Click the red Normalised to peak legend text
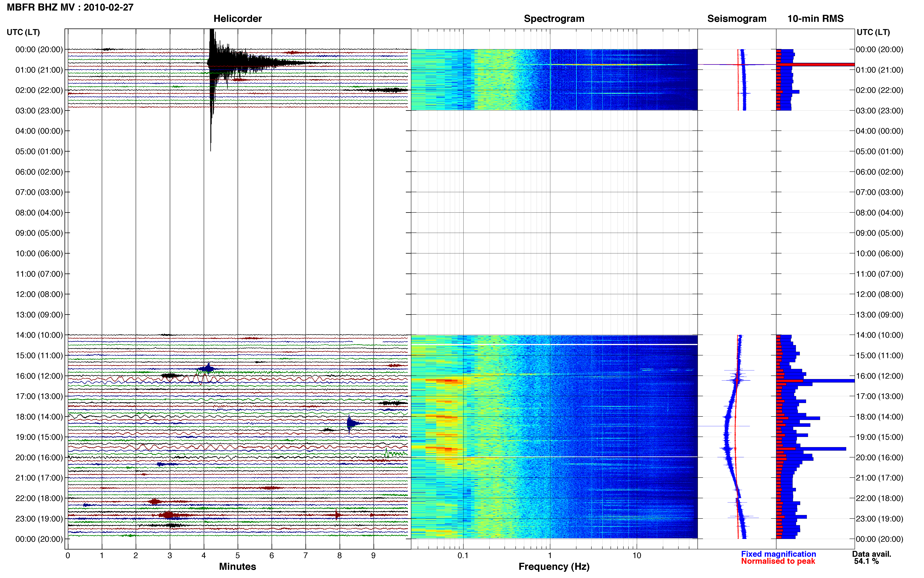 coord(778,561)
